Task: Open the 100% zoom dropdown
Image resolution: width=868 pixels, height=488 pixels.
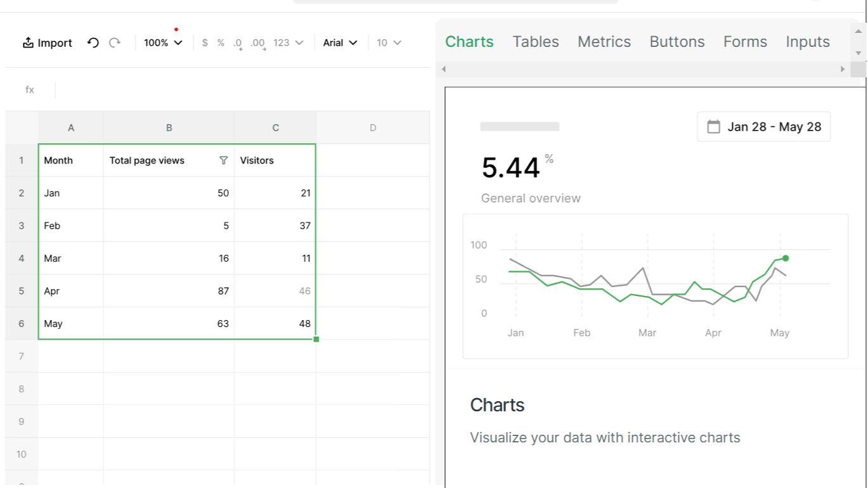Action: 163,42
